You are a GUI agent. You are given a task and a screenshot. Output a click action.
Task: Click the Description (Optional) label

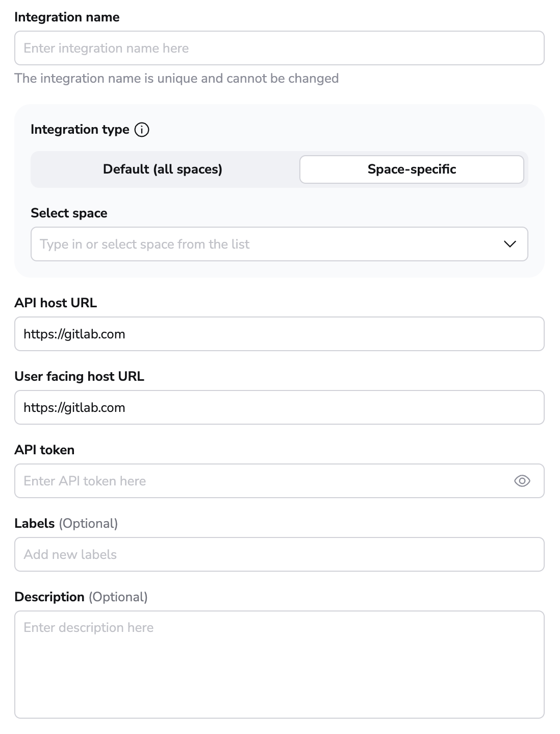pos(82,597)
